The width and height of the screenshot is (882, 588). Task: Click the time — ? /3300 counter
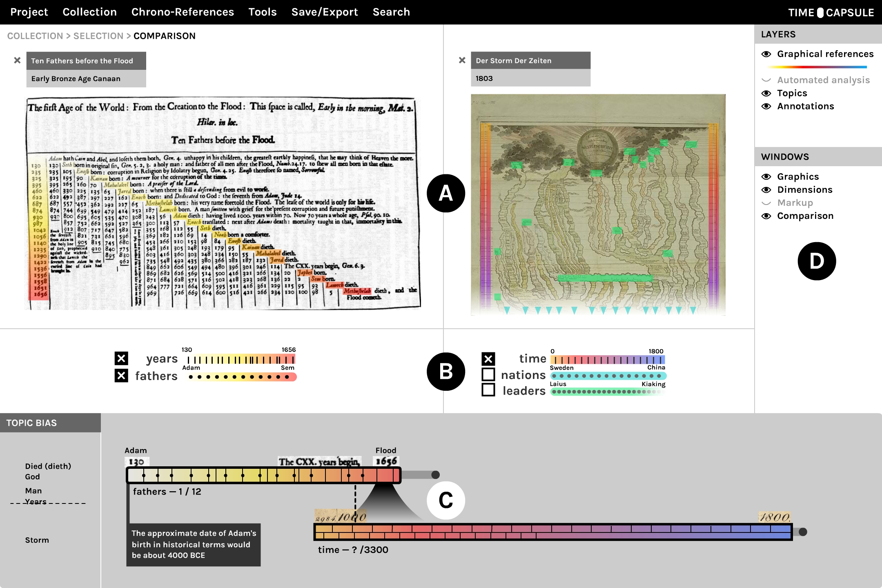point(353,550)
